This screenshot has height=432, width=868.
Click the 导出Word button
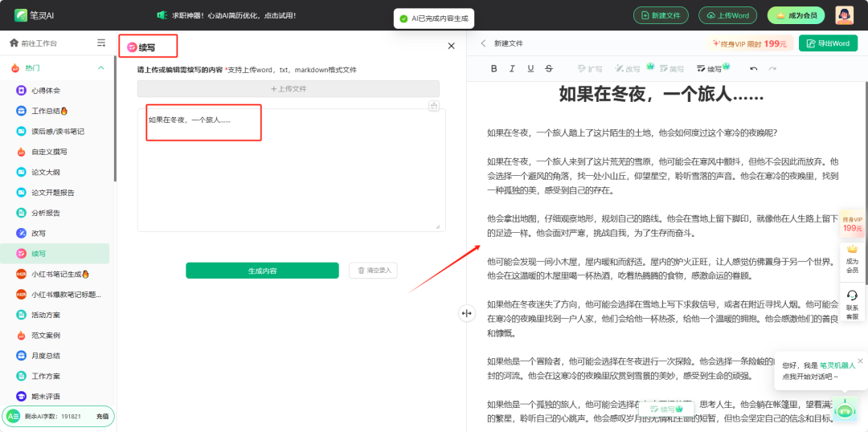tap(828, 43)
